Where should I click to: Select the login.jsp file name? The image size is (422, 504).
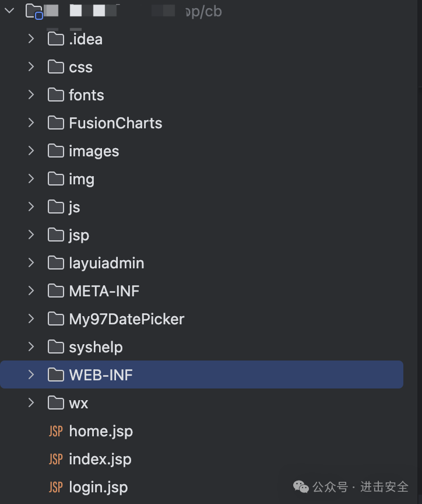click(x=98, y=487)
